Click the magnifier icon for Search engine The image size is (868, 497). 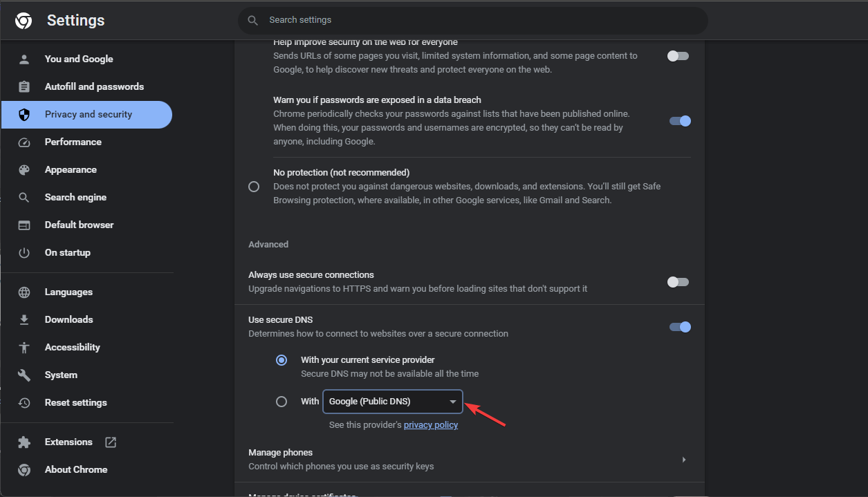pyautogui.click(x=24, y=198)
